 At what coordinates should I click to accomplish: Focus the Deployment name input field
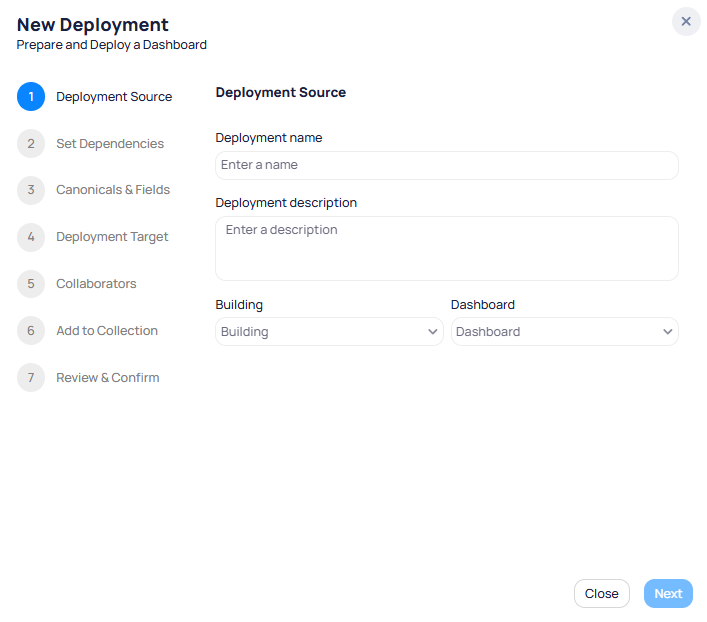pyautogui.click(x=446, y=165)
